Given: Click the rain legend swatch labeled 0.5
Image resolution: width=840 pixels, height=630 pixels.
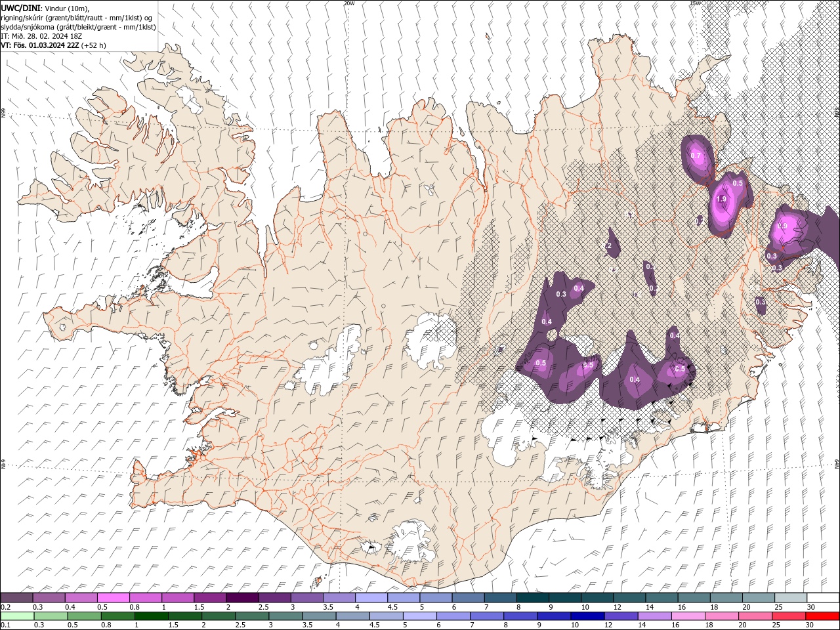Looking at the screenshot, I should pyautogui.click(x=84, y=616).
